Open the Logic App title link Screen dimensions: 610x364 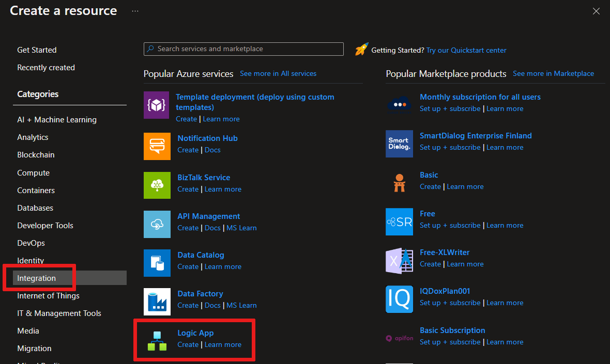(195, 333)
